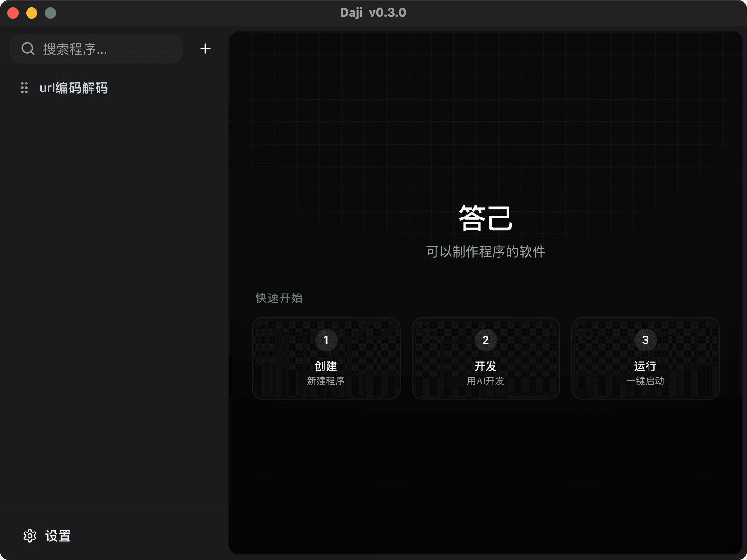Click the settings gear icon
This screenshot has width=747, height=560.
(29, 536)
